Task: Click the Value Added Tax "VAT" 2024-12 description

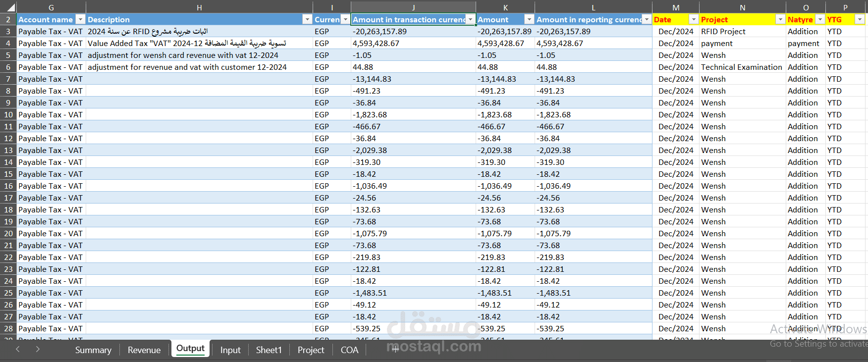Action: click(x=199, y=43)
